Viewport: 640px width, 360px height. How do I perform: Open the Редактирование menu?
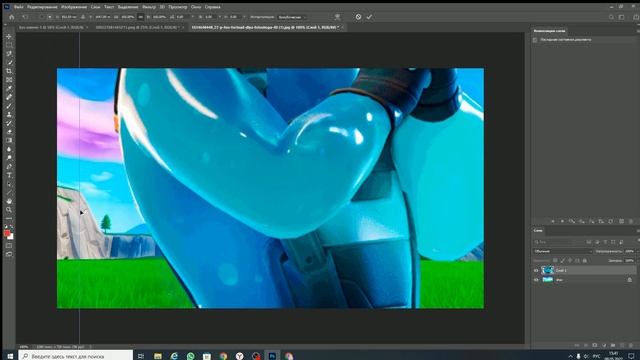pyautogui.click(x=42, y=7)
